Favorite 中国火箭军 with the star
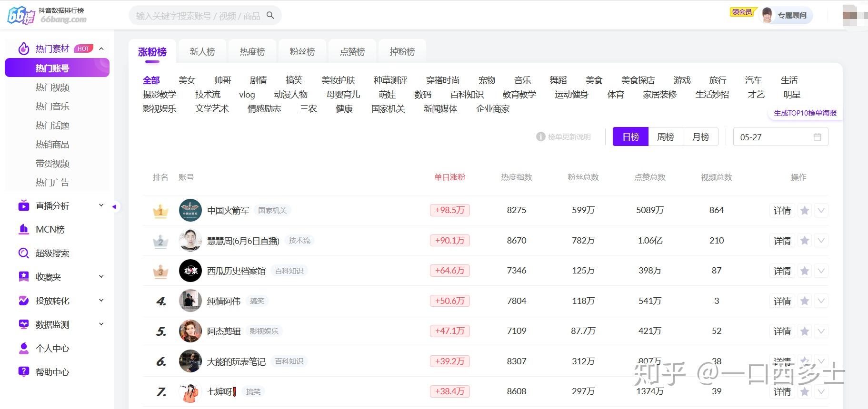This screenshot has height=409, width=868. click(x=805, y=210)
